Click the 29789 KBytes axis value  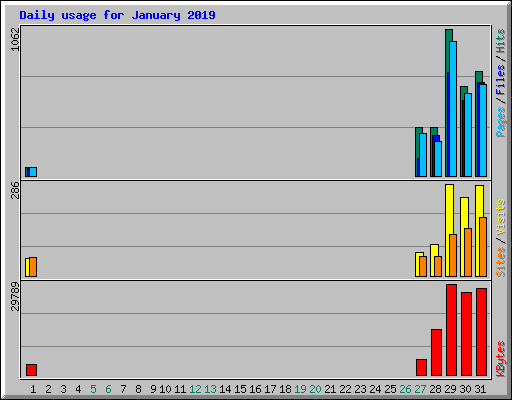tap(15, 296)
